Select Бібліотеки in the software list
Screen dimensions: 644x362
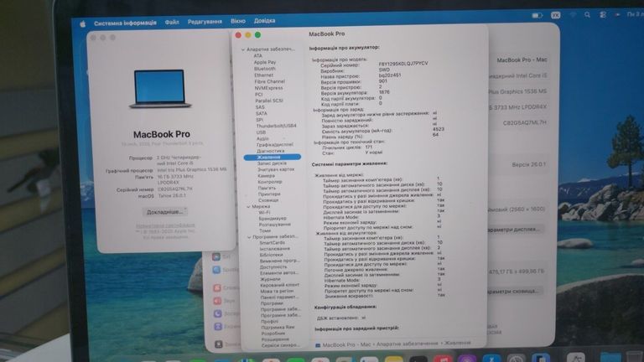click(273, 255)
